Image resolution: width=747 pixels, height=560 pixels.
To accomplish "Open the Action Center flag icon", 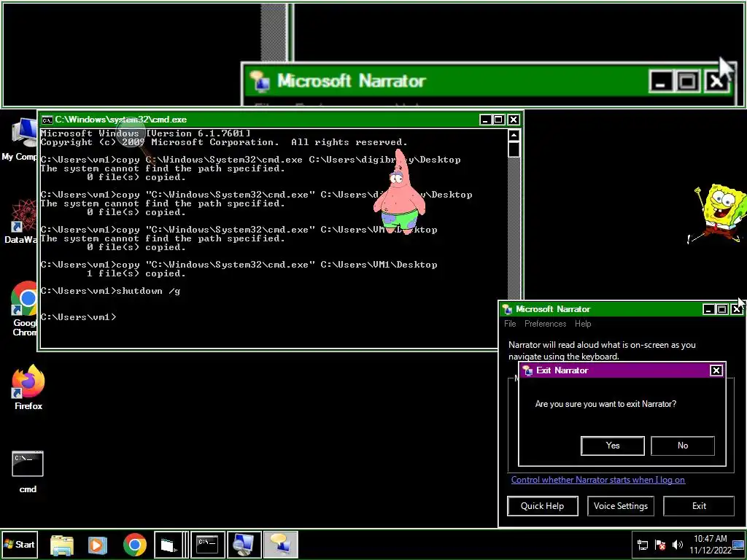I will pos(659,545).
